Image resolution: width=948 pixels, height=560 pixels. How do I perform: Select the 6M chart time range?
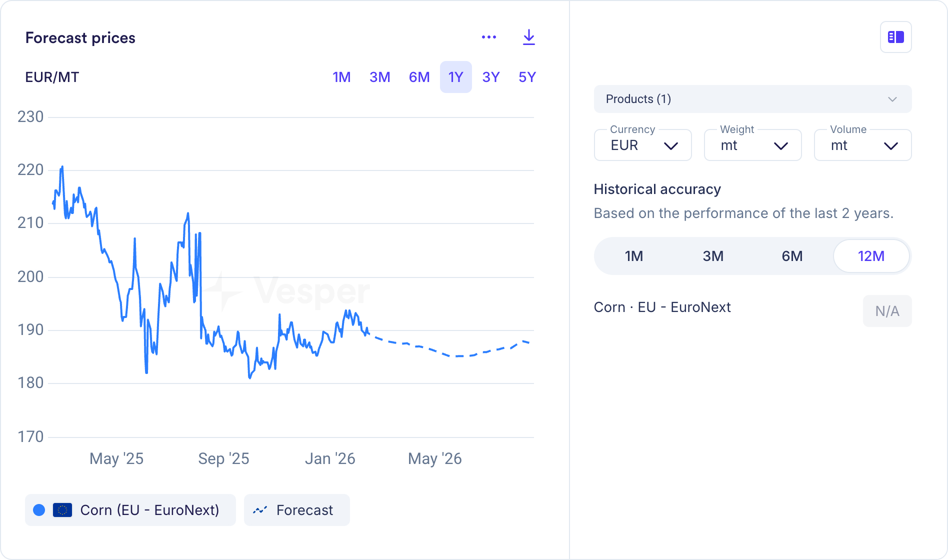tap(419, 77)
